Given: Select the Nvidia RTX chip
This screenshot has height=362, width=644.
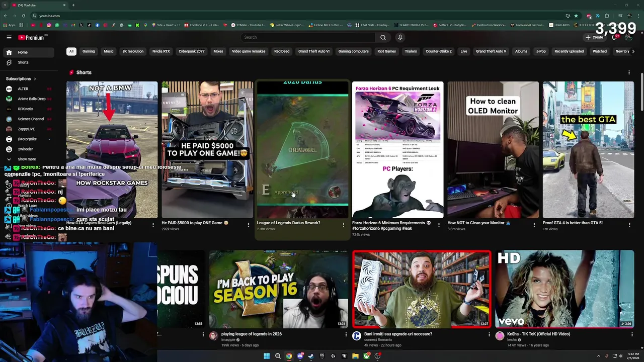Looking at the screenshot, I should [x=161, y=51].
